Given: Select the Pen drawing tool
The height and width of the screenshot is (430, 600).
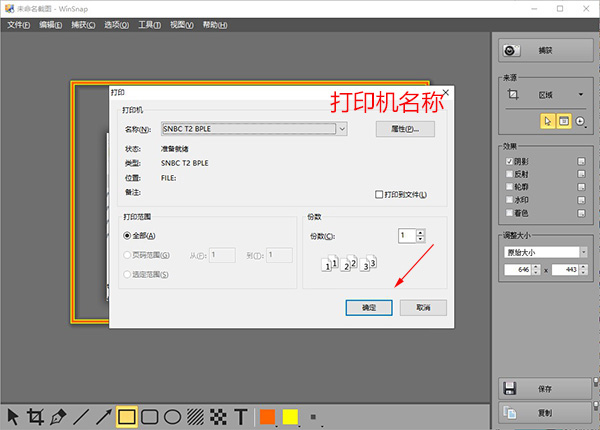Looking at the screenshot, I should [58, 417].
